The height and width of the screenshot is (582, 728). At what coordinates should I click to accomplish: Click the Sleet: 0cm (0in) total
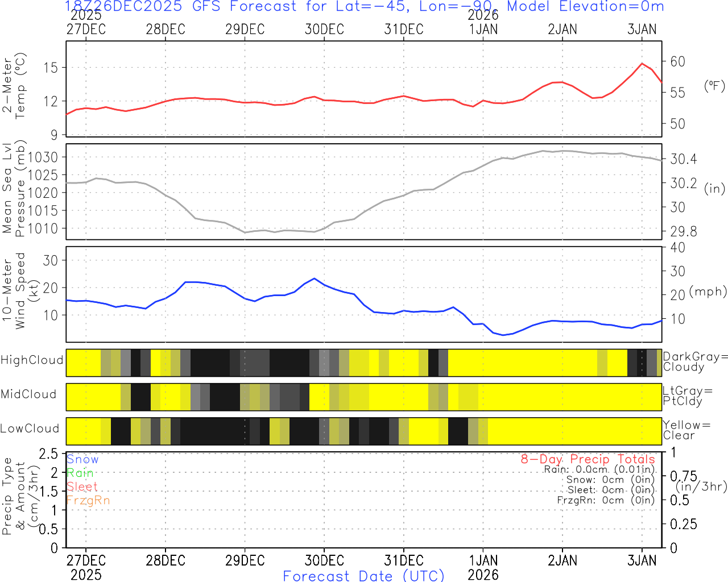[x=611, y=490]
